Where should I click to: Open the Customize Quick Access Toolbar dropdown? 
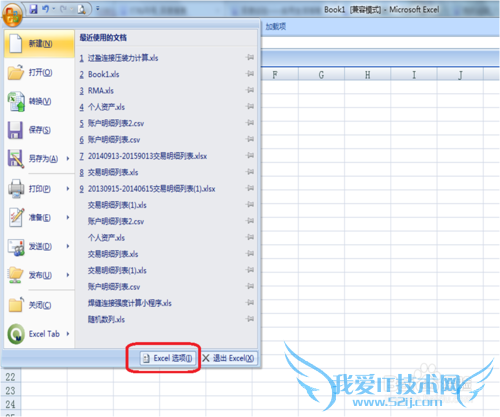(x=98, y=9)
